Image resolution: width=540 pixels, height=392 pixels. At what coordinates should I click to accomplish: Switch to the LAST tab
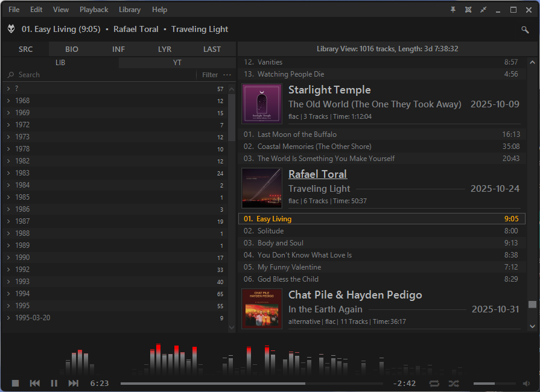212,49
